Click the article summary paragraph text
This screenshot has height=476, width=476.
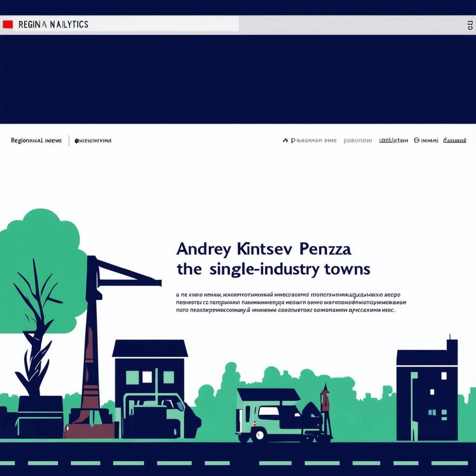(x=288, y=302)
